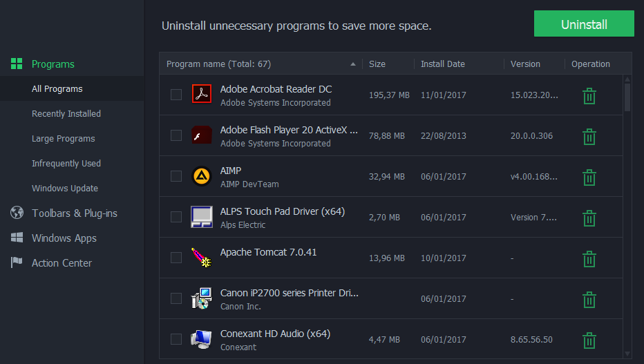Image resolution: width=644 pixels, height=364 pixels.
Task: Delete AIMP using its trash icon
Action: pyautogui.click(x=589, y=178)
